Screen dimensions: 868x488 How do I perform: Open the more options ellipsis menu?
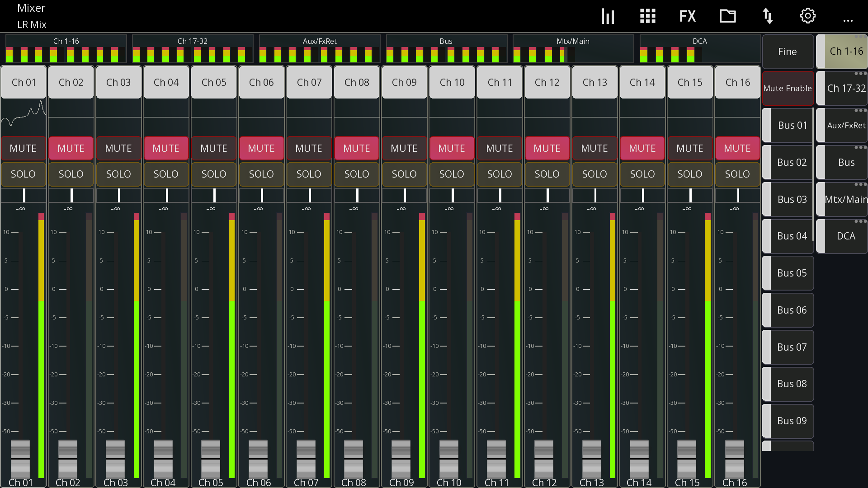click(x=848, y=20)
